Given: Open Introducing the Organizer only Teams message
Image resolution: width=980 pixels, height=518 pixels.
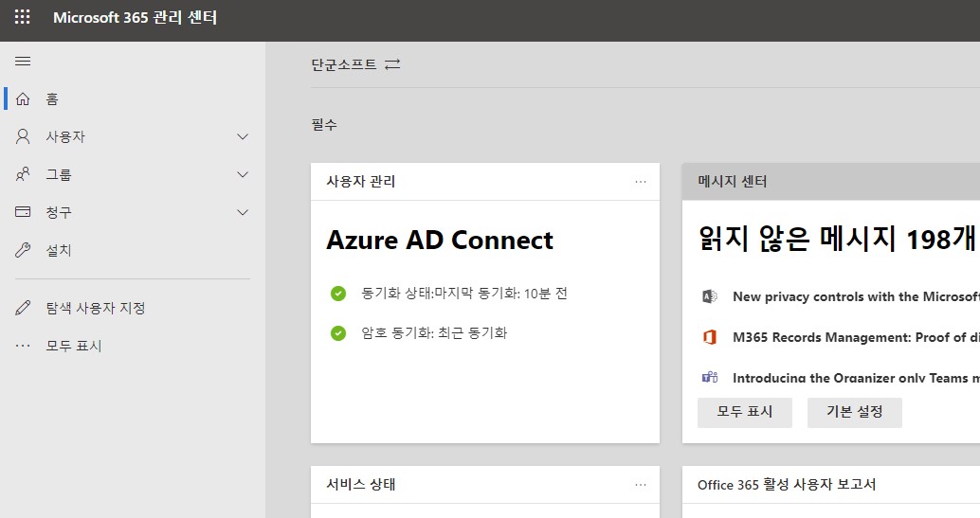Looking at the screenshot, I should point(856,378).
